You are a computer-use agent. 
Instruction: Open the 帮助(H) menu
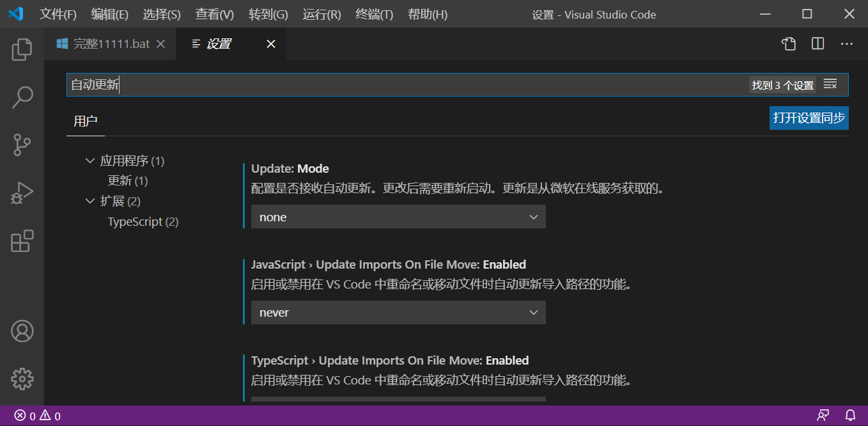click(428, 14)
